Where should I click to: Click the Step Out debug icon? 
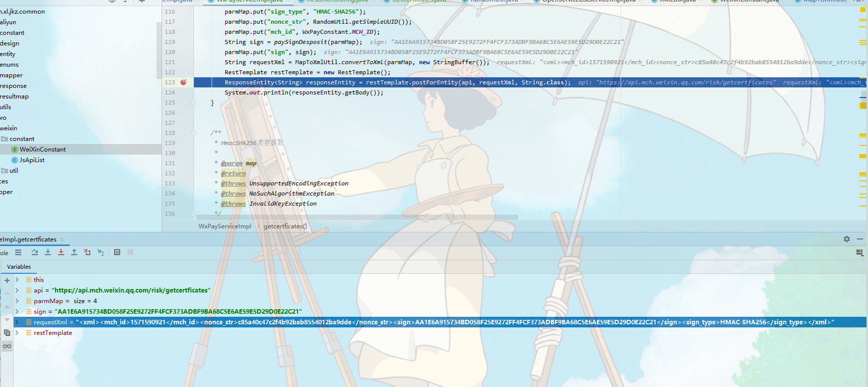tap(74, 252)
